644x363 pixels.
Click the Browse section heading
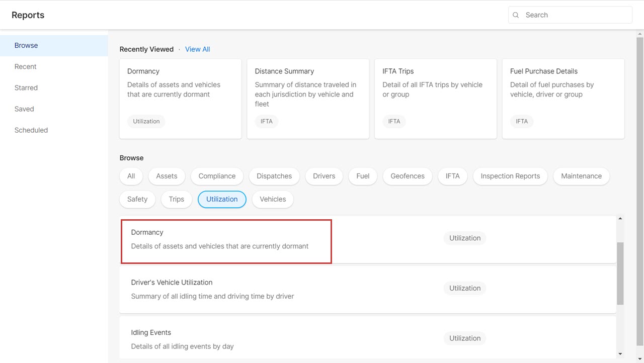point(131,158)
